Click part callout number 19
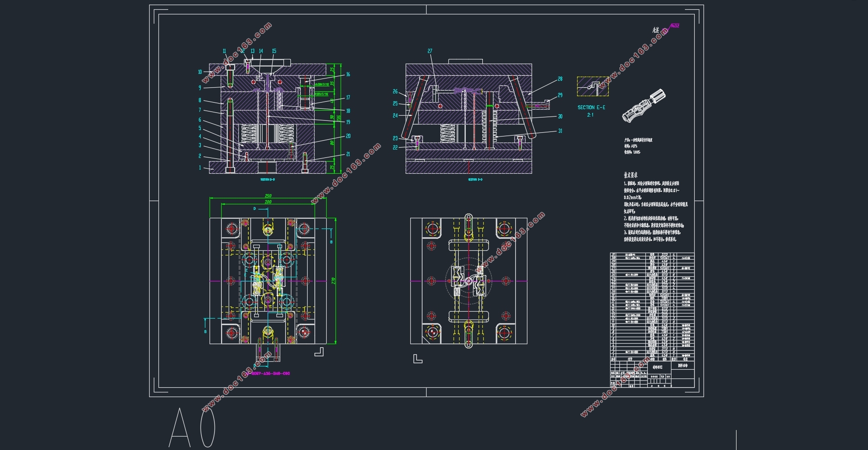This screenshot has width=868, height=450. click(348, 122)
